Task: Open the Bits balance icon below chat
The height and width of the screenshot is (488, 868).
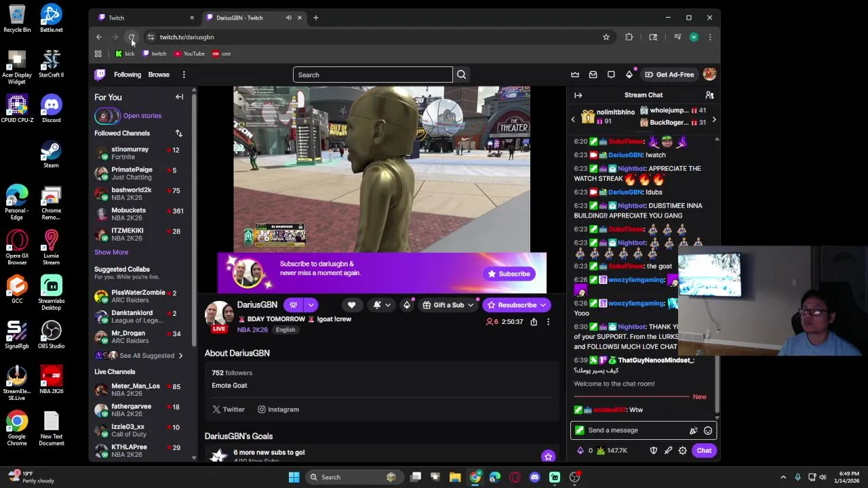Action: coord(580,451)
